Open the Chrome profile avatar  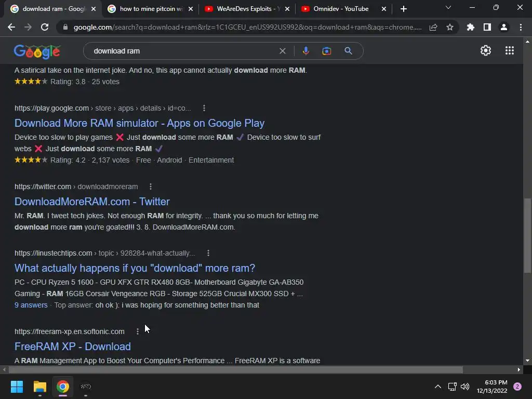504,27
